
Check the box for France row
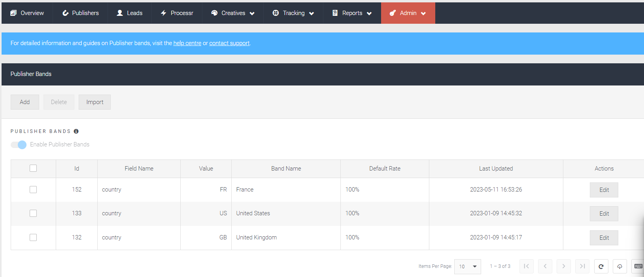(x=33, y=190)
